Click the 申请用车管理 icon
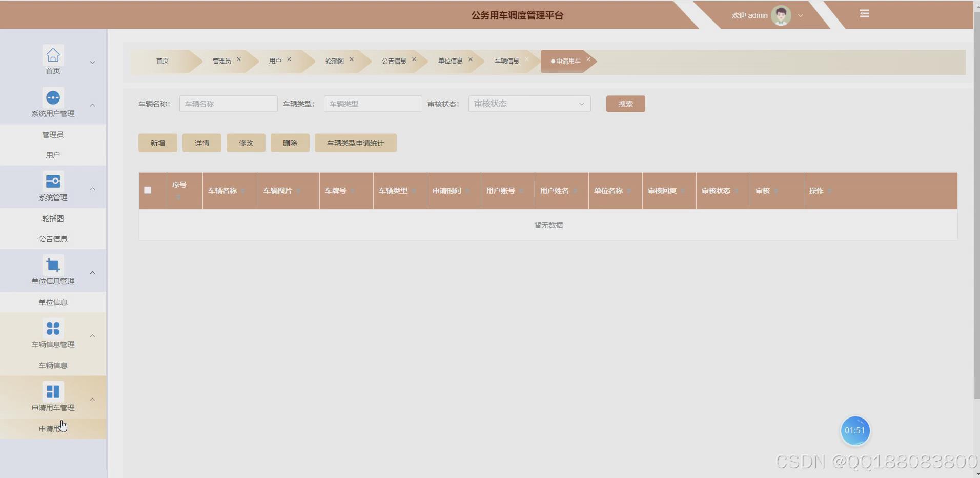 (53, 391)
